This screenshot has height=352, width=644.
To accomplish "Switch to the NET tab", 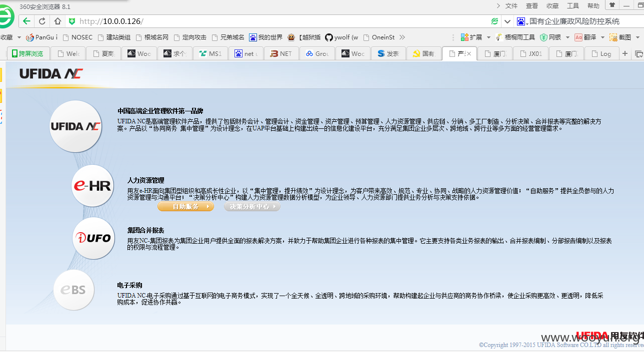I will (x=281, y=53).
